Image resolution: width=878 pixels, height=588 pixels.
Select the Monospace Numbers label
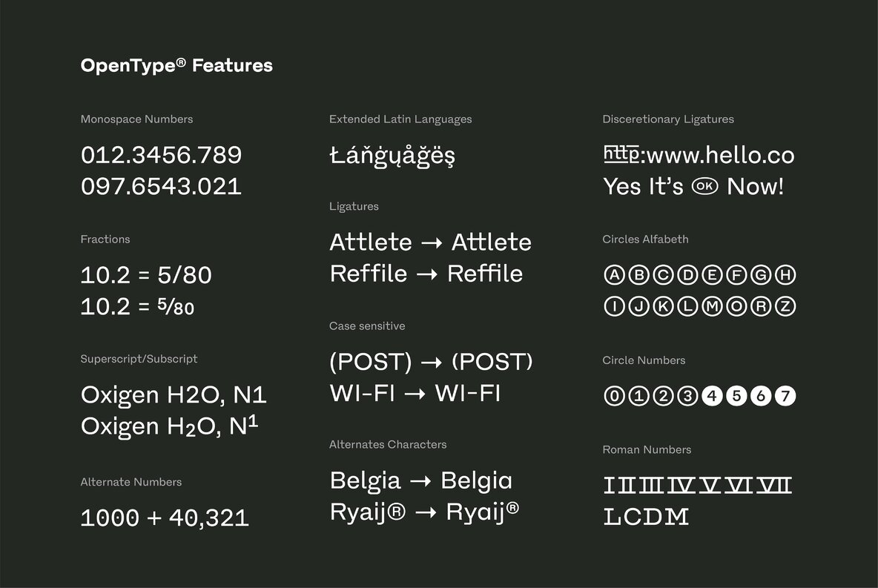[x=136, y=119]
